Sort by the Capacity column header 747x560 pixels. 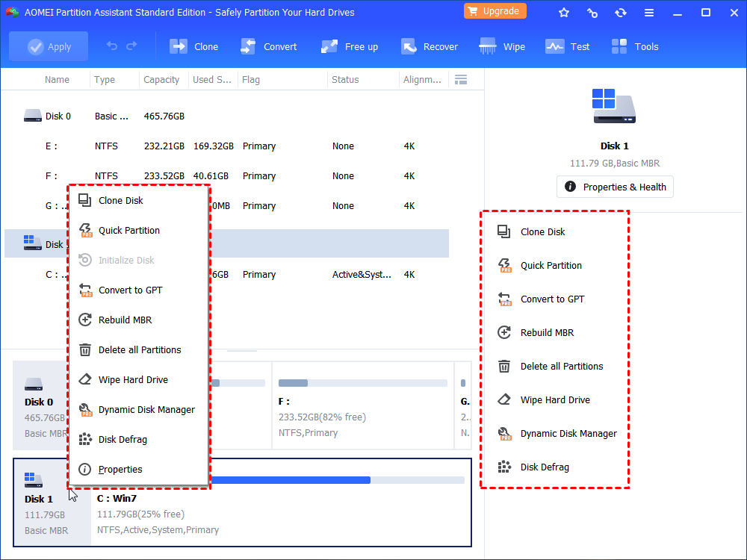[x=161, y=80]
